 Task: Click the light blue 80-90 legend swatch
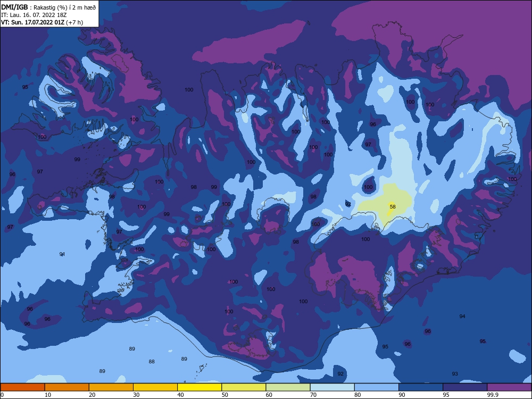pos(377,387)
